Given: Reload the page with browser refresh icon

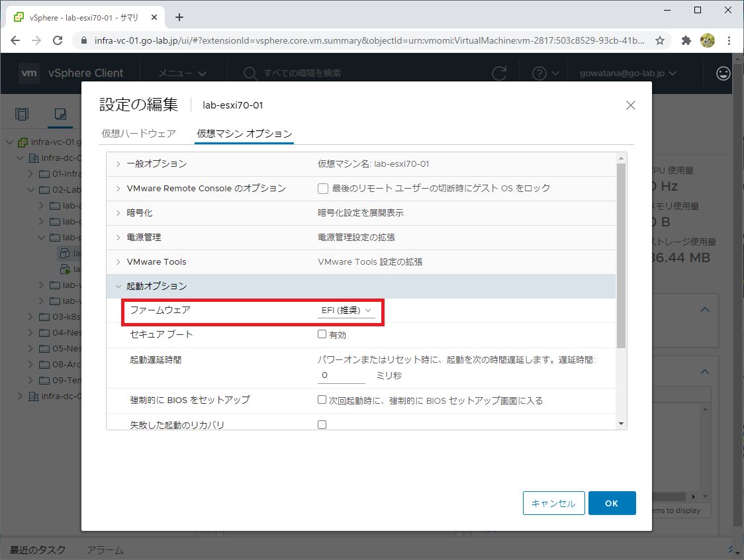Looking at the screenshot, I should pos(58,40).
